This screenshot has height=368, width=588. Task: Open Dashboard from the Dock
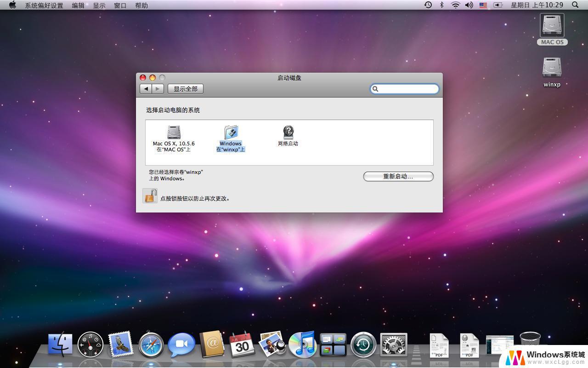[90, 345]
